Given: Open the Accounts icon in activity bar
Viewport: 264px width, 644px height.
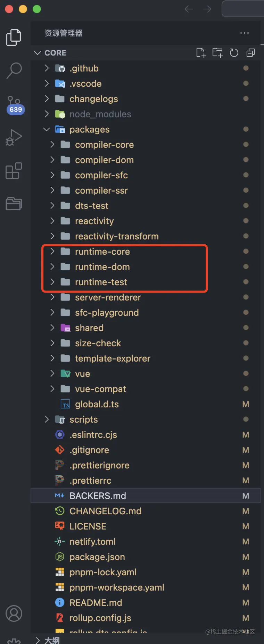Looking at the screenshot, I should point(14,613).
